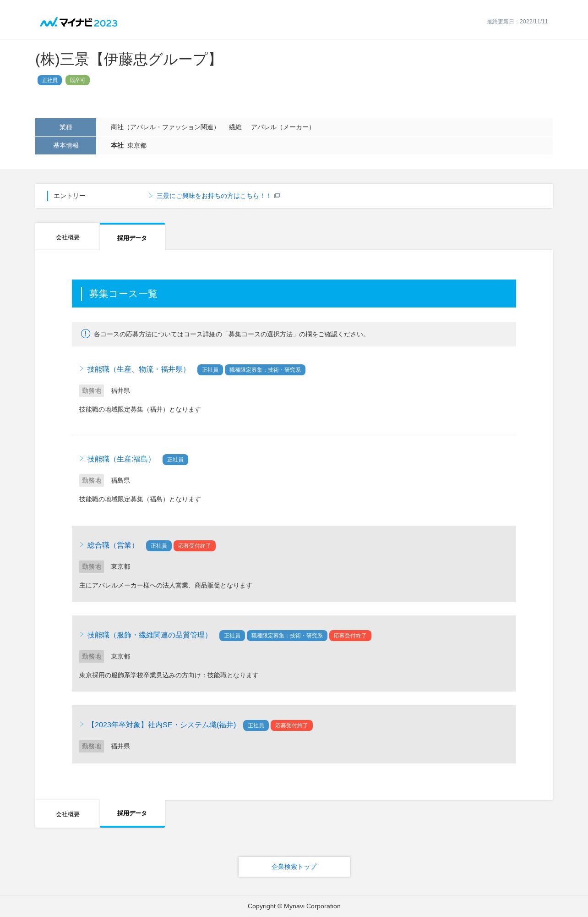Click the エントリー label
This screenshot has width=588, height=917.
pyautogui.click(x=70, y=196)
